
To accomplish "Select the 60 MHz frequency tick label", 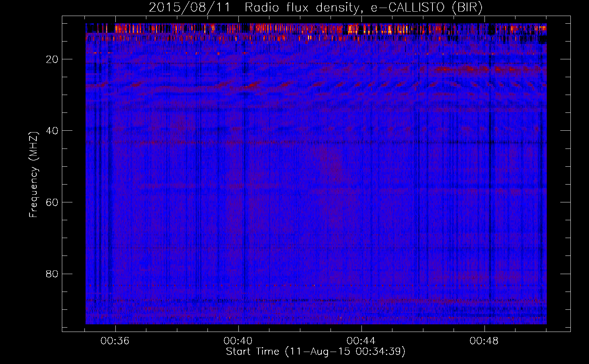I will [x=52, y=202].
